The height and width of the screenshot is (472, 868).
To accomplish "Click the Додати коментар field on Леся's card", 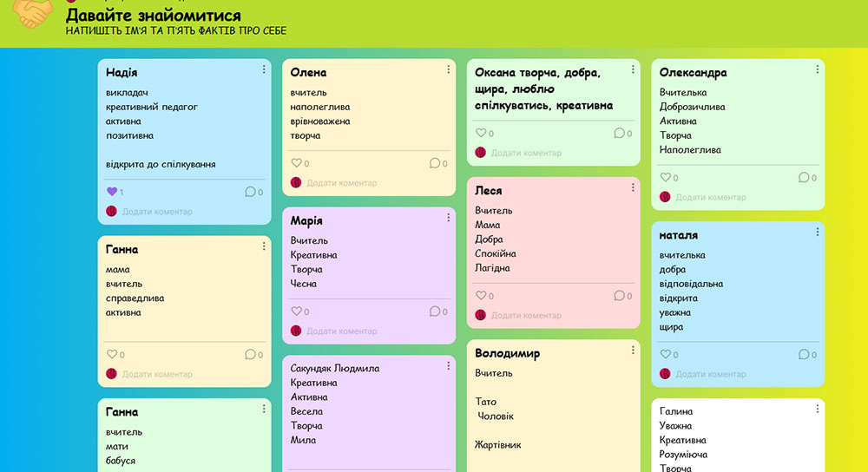I will click(526, 316).
